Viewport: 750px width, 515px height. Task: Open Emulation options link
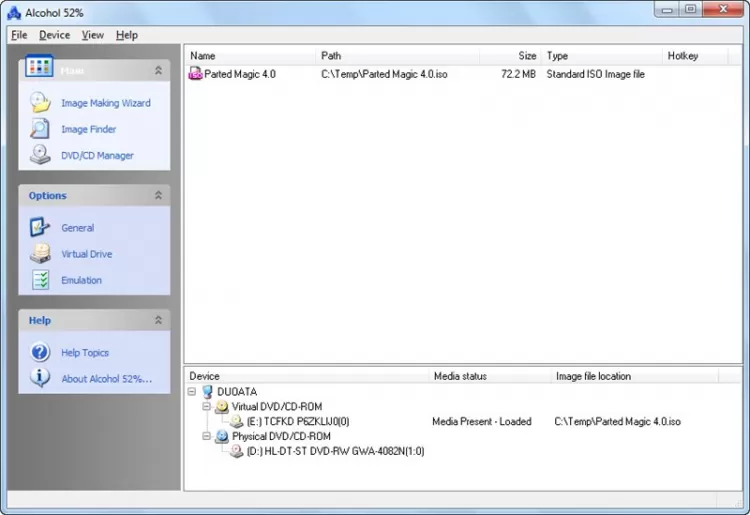coord(81,280)
